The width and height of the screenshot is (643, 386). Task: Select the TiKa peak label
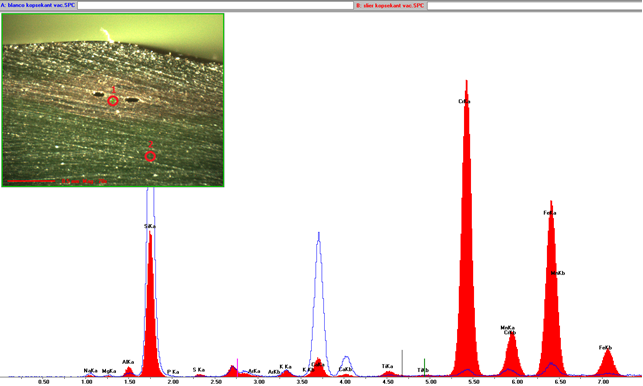[388, 366]
